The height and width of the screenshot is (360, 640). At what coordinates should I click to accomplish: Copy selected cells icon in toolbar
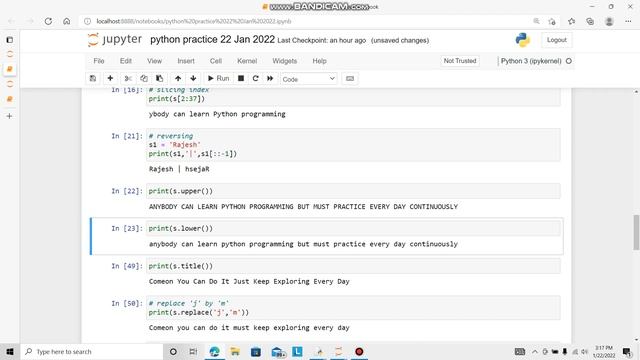coord(144,78)
